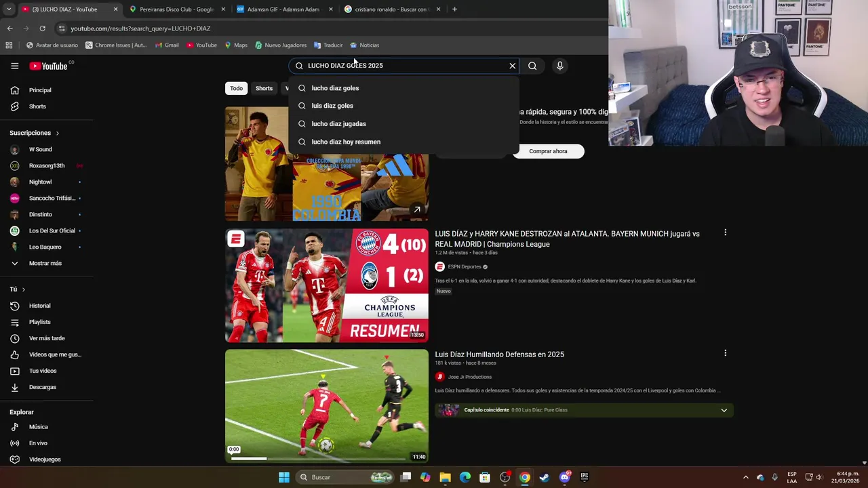The image size is (868, 488).
Task: Open the YouTube hamburger guide menu
Action: (x=14, y=66)
